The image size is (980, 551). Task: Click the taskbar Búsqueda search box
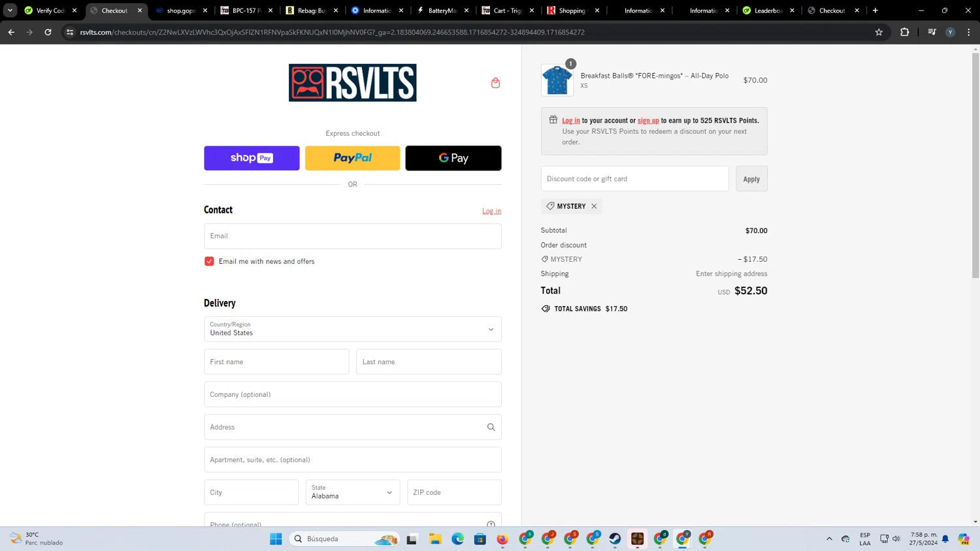point(345,539)
